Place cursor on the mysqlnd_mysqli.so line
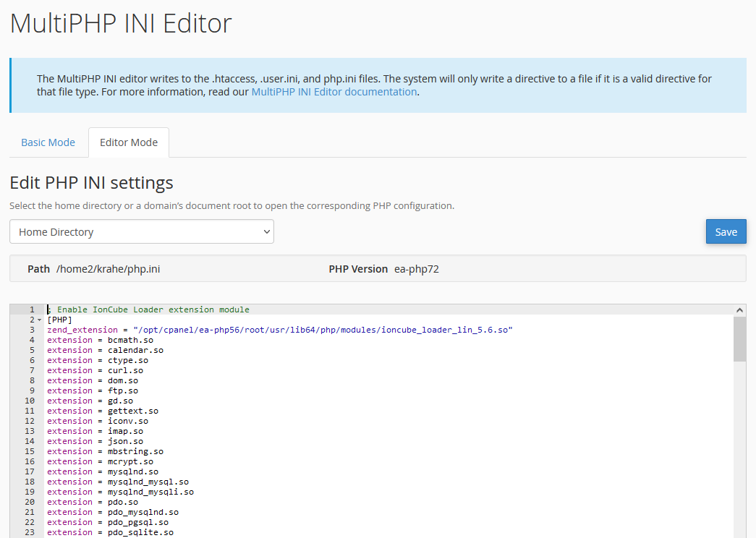Screen dimensions: 756x538 (120, 492)
